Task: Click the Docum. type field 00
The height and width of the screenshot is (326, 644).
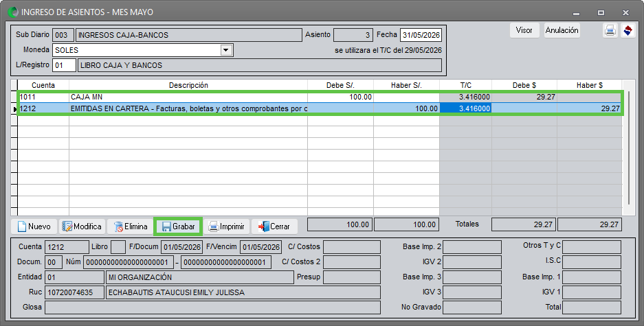Action: pos(54,262)
